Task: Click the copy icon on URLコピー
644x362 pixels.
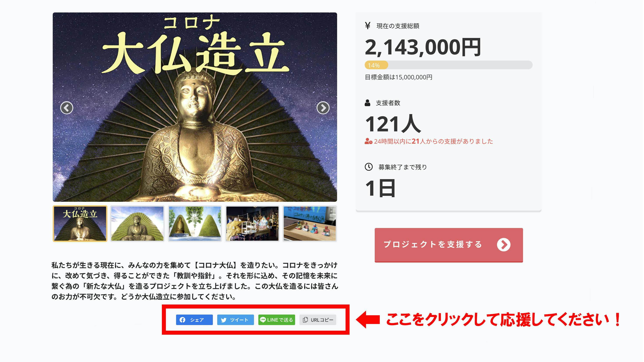Action: coord(305,320)
